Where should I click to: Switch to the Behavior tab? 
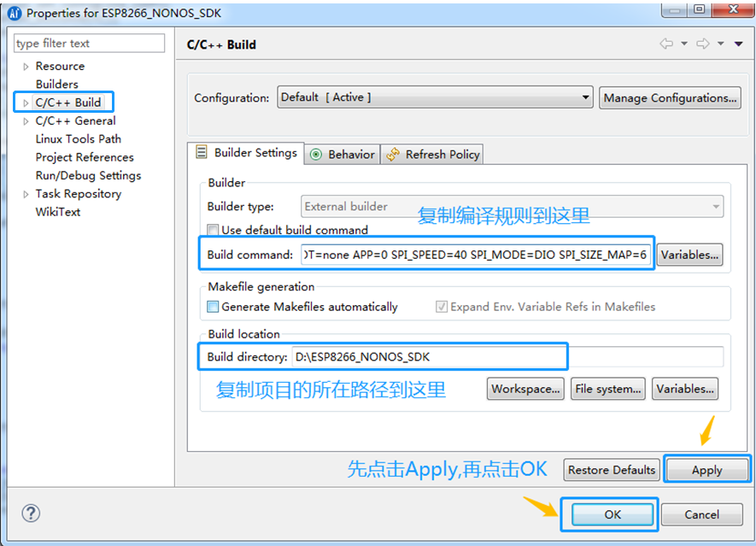[x=343, y=155]
